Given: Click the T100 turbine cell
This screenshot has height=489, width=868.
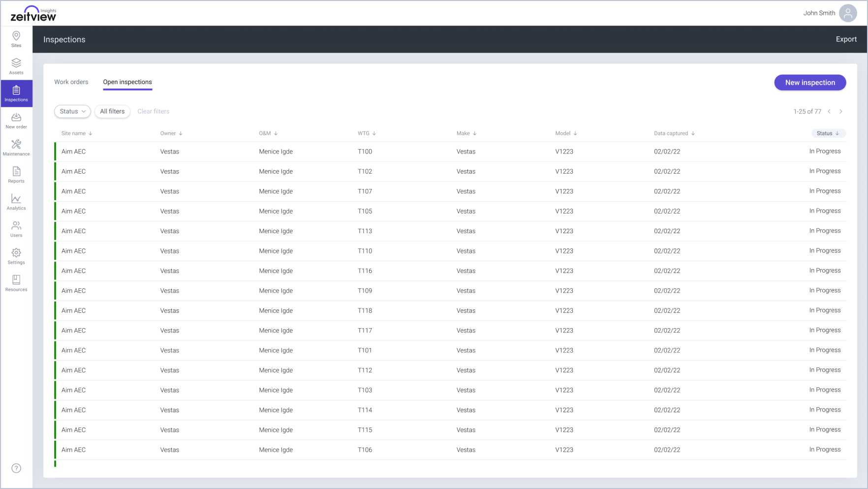Looking at the screenshot, I should tap(365, 152).
